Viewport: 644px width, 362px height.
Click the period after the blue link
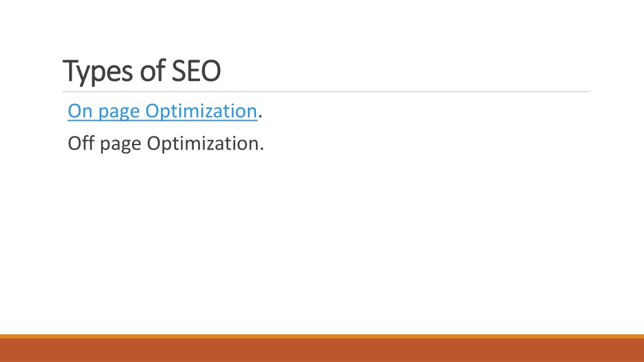click(x=260, y=117)
